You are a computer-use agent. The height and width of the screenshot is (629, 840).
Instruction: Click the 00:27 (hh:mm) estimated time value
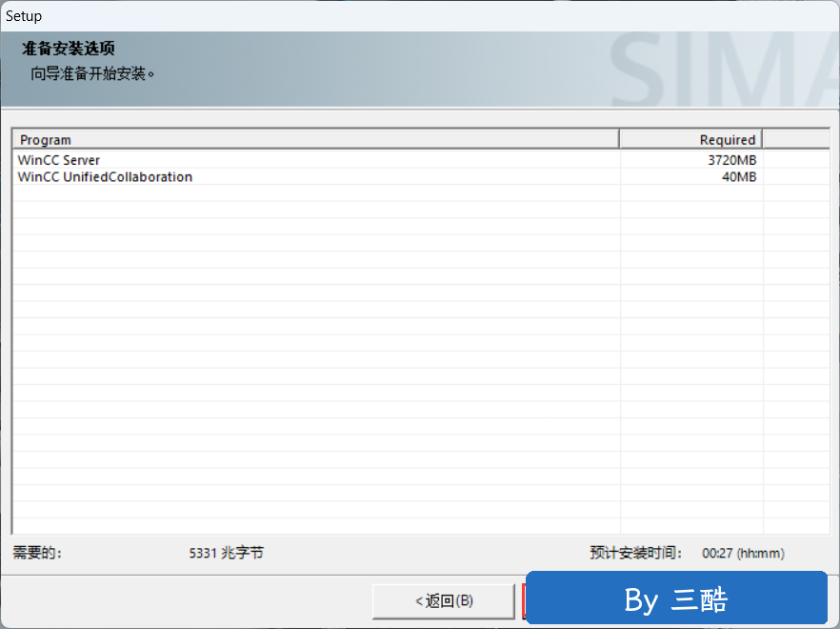743,553
